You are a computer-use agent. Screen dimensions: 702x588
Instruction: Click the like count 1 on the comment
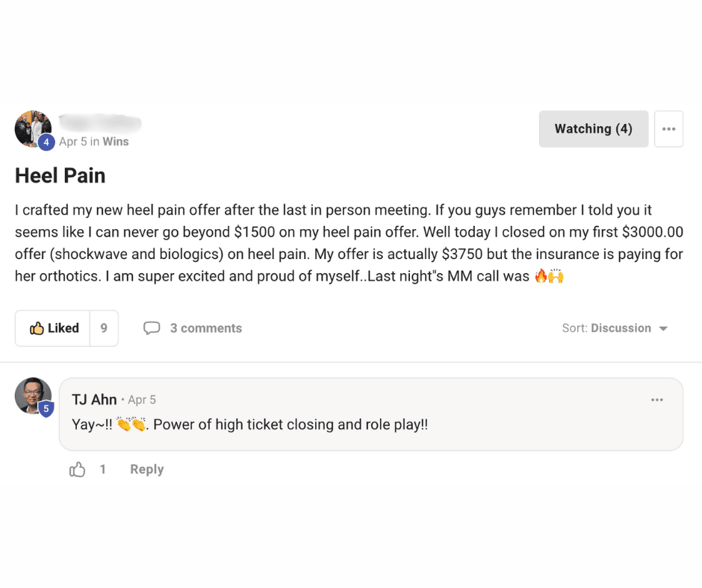(103, 469)
